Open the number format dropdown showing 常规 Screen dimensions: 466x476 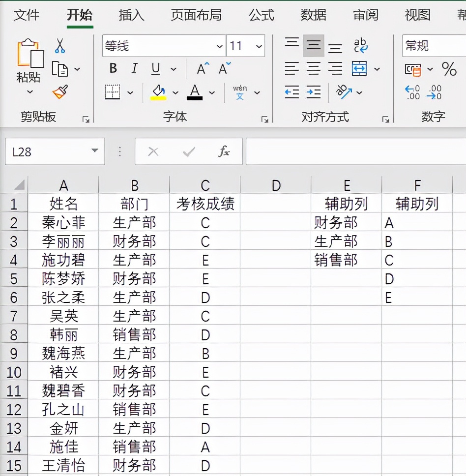pos(433,46)
